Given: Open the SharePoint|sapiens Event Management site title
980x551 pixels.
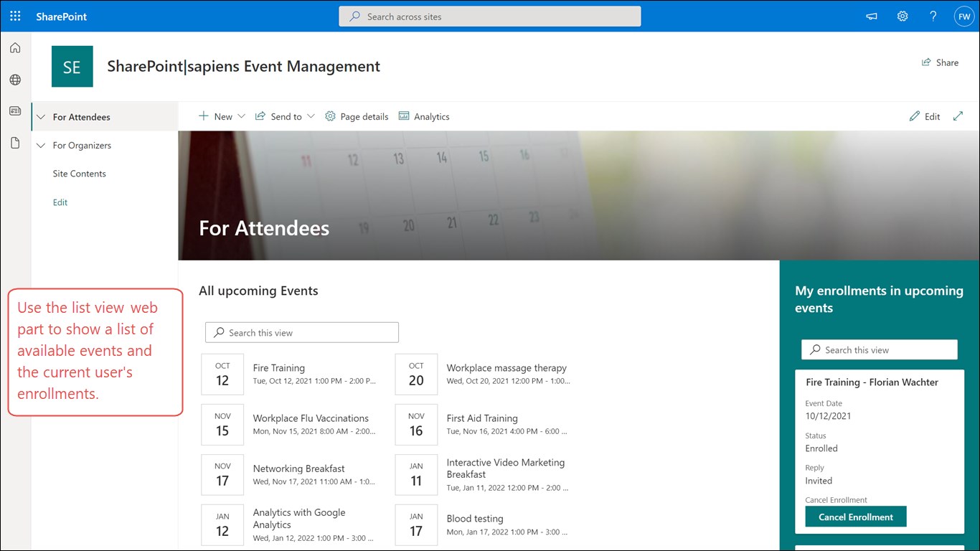Looking at the screenshot, I should pos(244,66).
